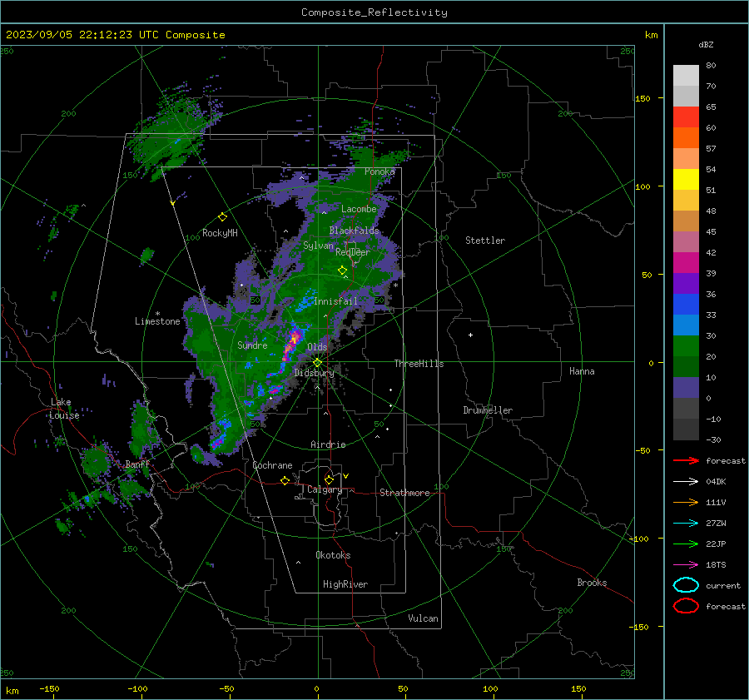This screenshot has width=749, height=700.
Task: Click the 150 tick on right axis
Action: pos(642,98)
